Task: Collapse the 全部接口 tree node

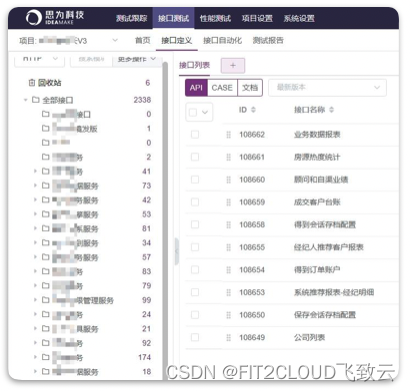Action: coord(25,100)
